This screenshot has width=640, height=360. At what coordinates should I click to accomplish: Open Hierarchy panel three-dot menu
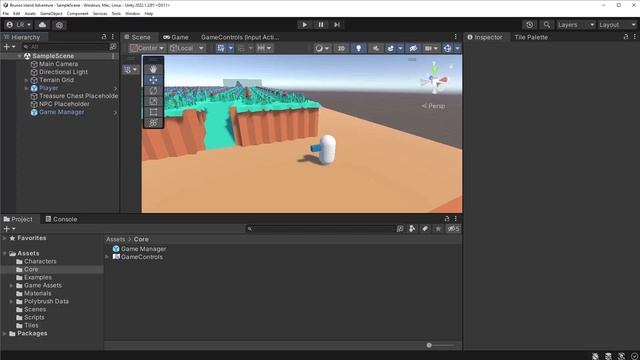point(113,37)
